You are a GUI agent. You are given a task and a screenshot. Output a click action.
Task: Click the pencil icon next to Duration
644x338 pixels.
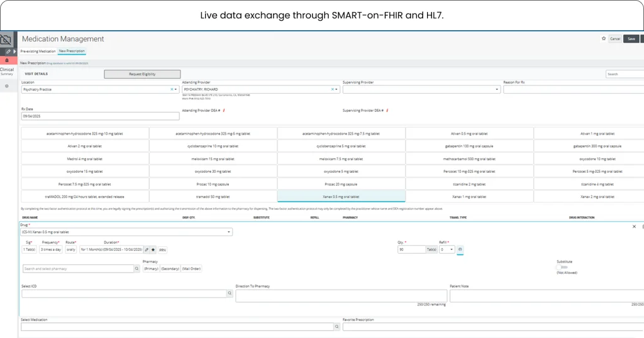coord(147,249)
